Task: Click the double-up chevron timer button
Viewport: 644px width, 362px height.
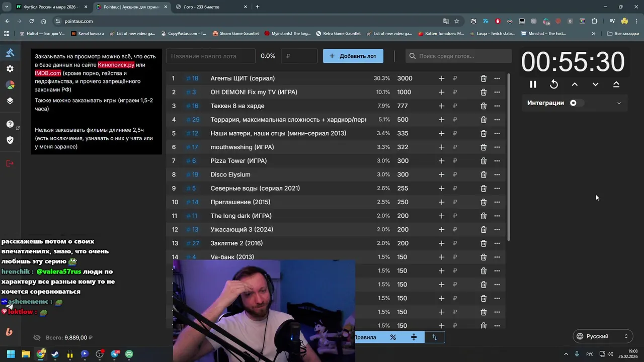Action: pos(616,84)
